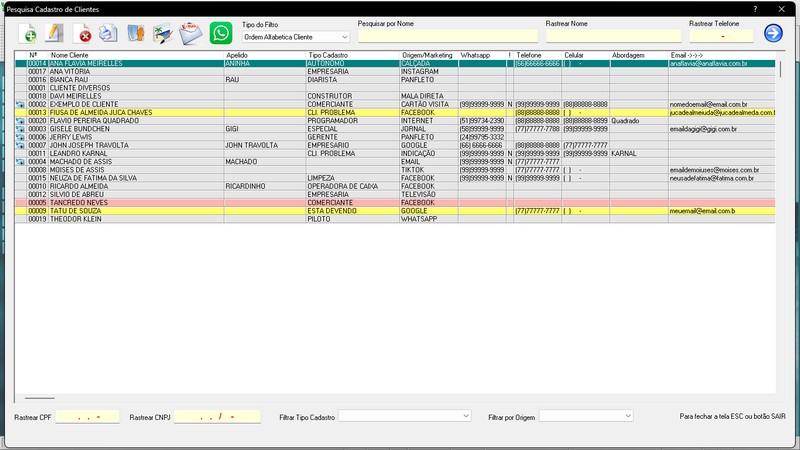Screen dimensions: 800x450
Task: Expand the Filtrar por Origem combo box
Action: [x=586, y=416]
